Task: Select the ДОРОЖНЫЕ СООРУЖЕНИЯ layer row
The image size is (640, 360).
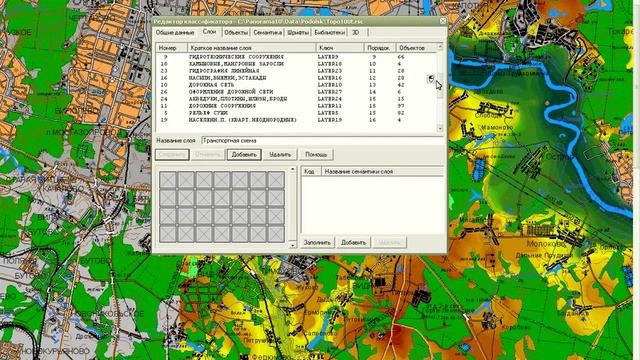Action: point(296,106)
